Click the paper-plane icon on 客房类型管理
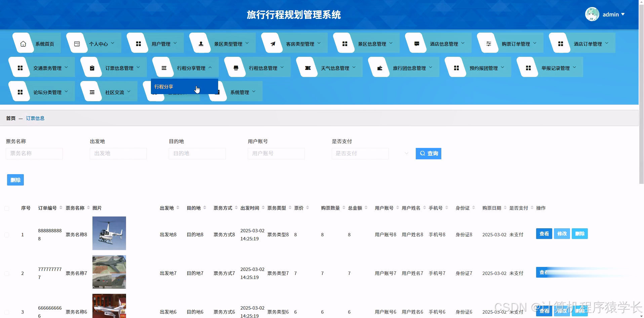This screenshot has width=644, height=318. (273, 43)
